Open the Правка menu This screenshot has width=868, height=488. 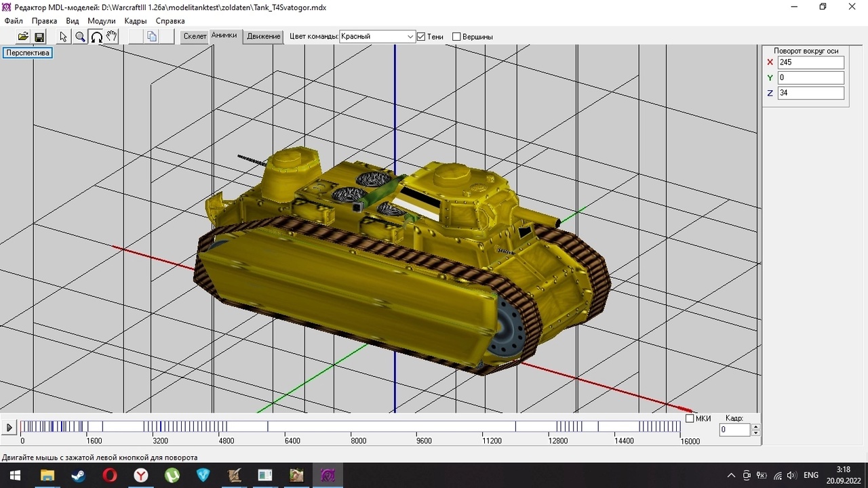[x=44, y=21]
